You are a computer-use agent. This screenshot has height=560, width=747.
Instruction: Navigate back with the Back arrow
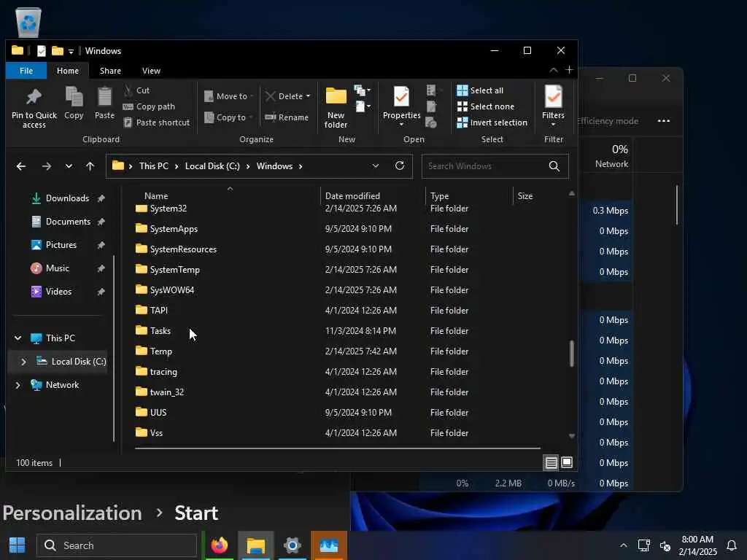[21, 166]
